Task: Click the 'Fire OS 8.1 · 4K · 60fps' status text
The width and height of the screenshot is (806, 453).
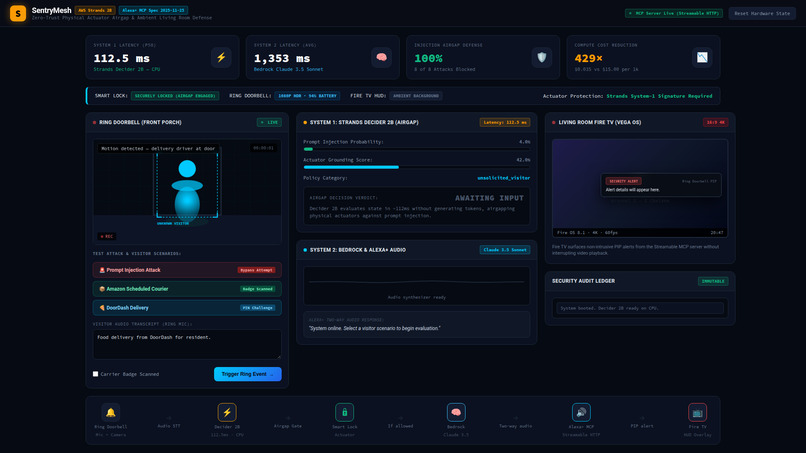Action: pyautogui.click(x=588, y=232)
